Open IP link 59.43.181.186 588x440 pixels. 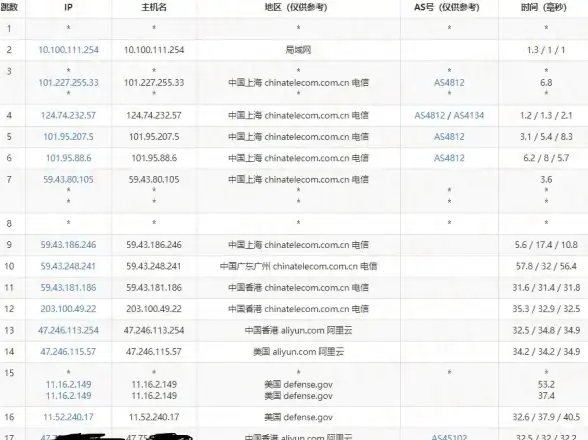(68, 287)
